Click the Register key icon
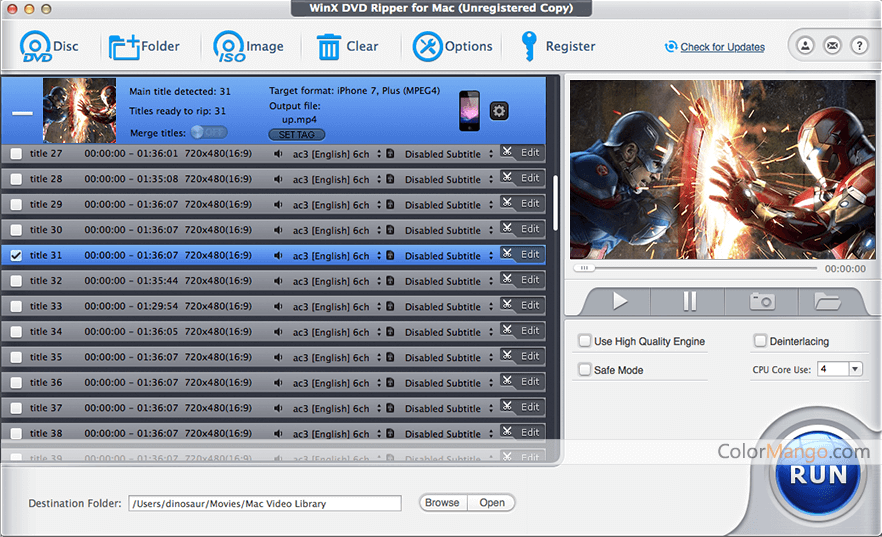Screen dimensions: 882x537 [529, 46]
